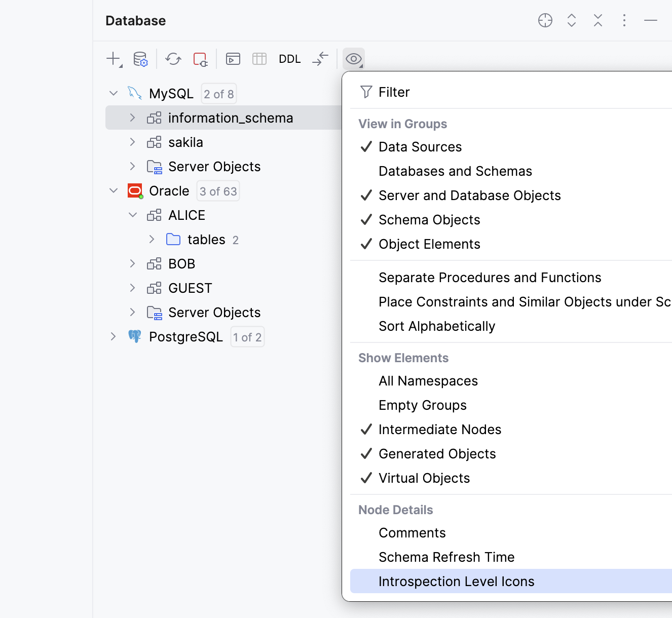
Task: Expand the PostgreSQL data source node
Action: tap(114, 337)
